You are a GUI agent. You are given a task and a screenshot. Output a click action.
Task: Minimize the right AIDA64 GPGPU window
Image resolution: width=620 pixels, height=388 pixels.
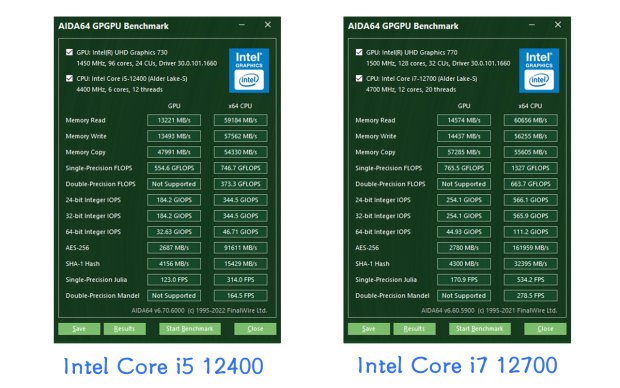pyautogui.click(x=531, y=25)
